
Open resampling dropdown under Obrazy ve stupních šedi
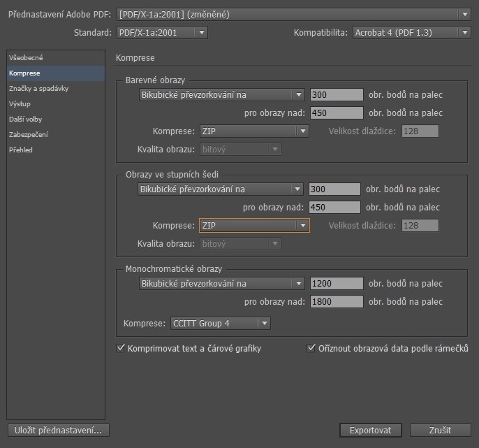click(x=221, y=189)
